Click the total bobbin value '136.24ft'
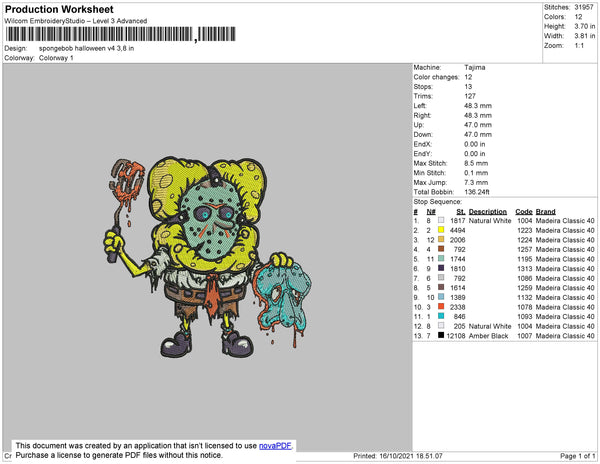Image resolution: width=600 pixels, height=464 pixels. click(477, 192)
